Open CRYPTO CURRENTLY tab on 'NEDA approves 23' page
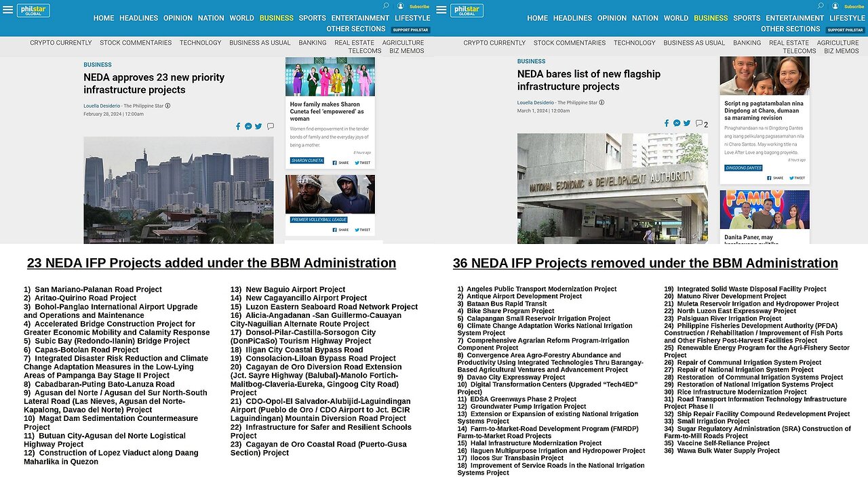This screenshot has width=868, height=488. [x=60, y=43]
